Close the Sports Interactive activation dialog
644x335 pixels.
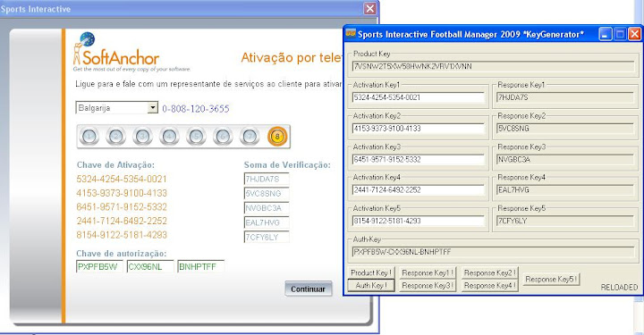point(370,9)
